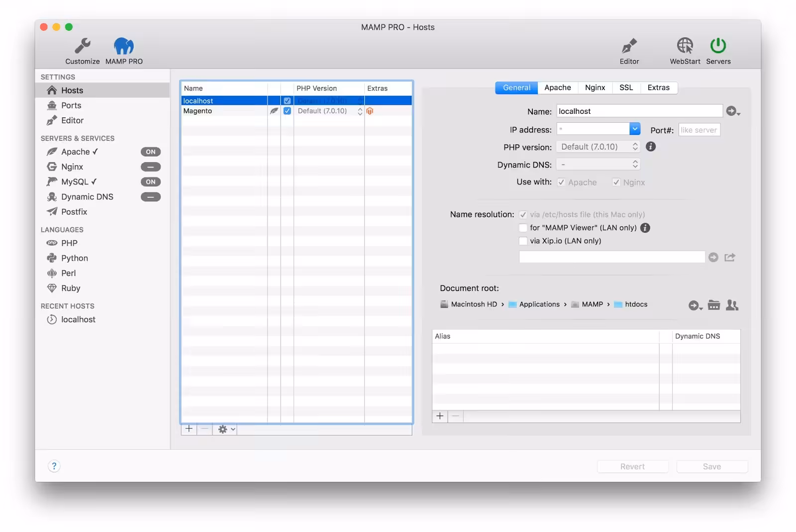796x532 pixels.
Task: Open document root permissions users icon
Action: pos(732,305)
